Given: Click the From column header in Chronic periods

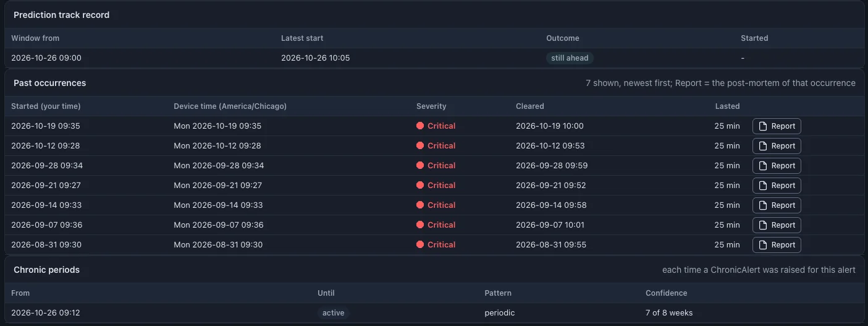Looking at the screenshot, I should [x=20, y=293].
